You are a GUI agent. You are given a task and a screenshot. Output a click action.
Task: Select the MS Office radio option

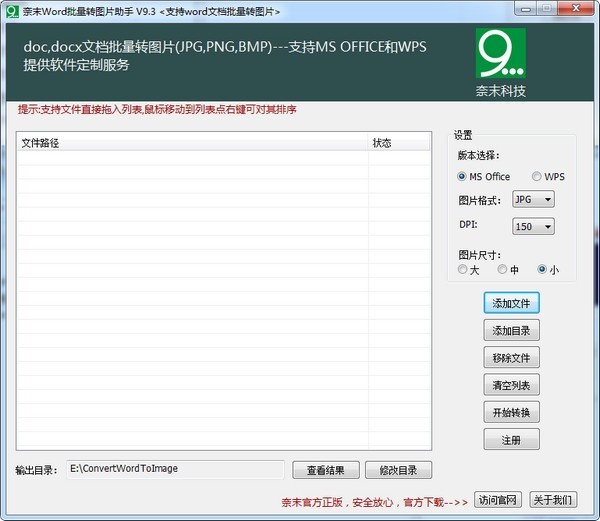pos(462,177)
